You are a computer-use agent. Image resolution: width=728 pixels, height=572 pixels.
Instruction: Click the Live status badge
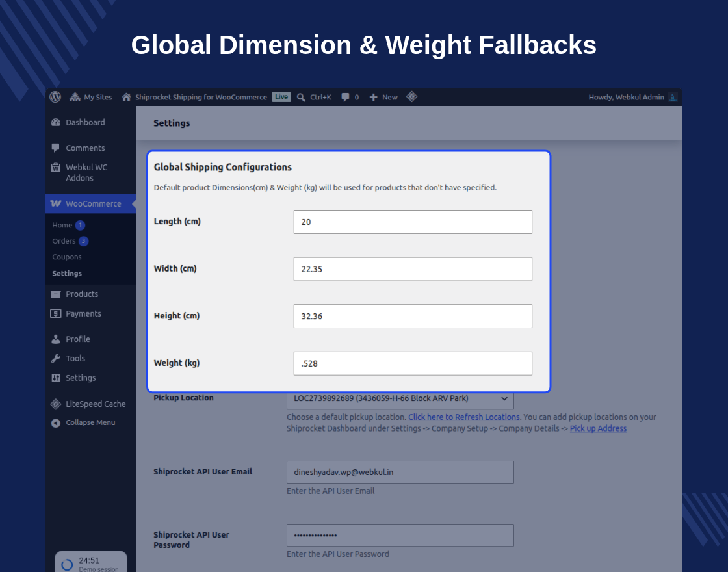(281, 97)
